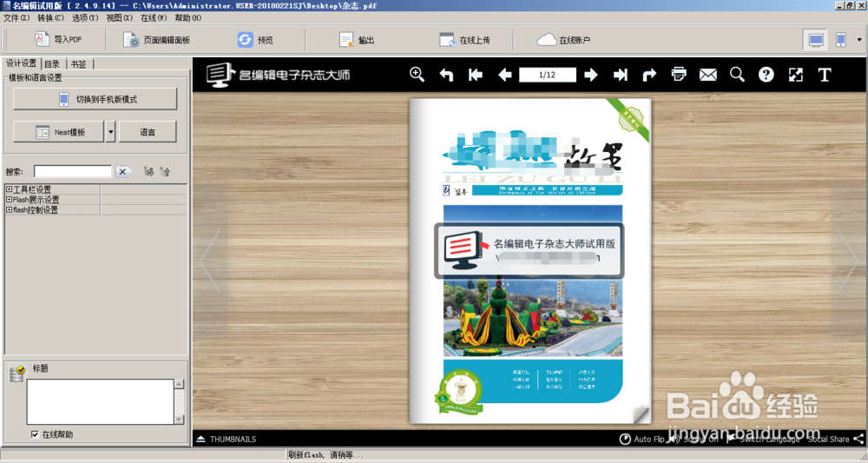This screenshot has height=463, width=868.
Task: Click the help question mark icon
Action: (x=766, y=74)
